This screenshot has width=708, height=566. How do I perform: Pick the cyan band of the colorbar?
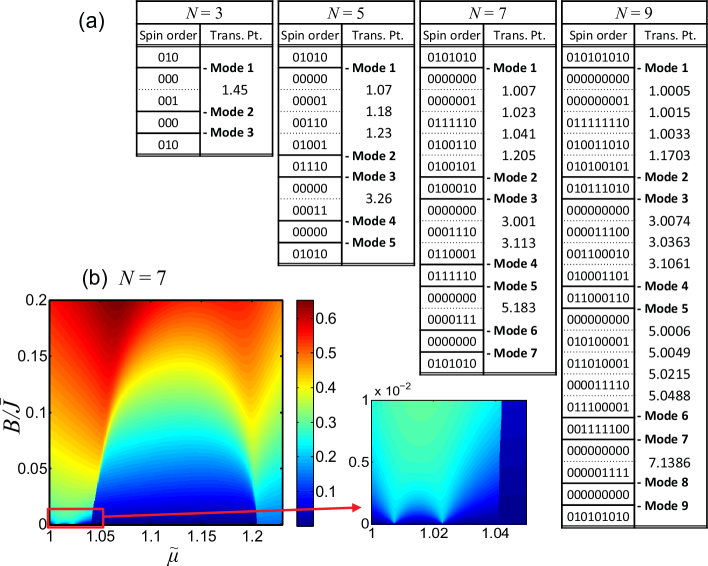click(x=305, y=445)
